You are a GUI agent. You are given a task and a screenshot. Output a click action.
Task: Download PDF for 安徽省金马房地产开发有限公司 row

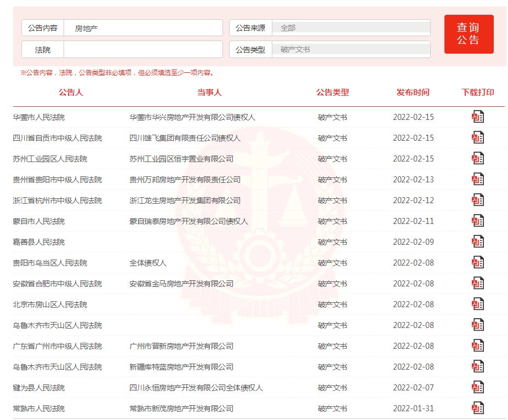477,283
